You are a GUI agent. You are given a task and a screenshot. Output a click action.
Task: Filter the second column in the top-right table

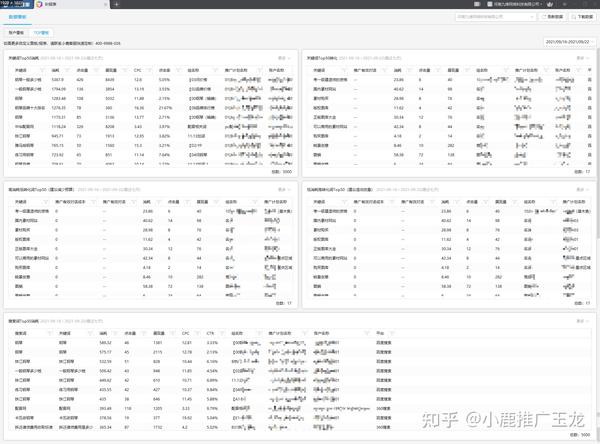click(384, 70)
